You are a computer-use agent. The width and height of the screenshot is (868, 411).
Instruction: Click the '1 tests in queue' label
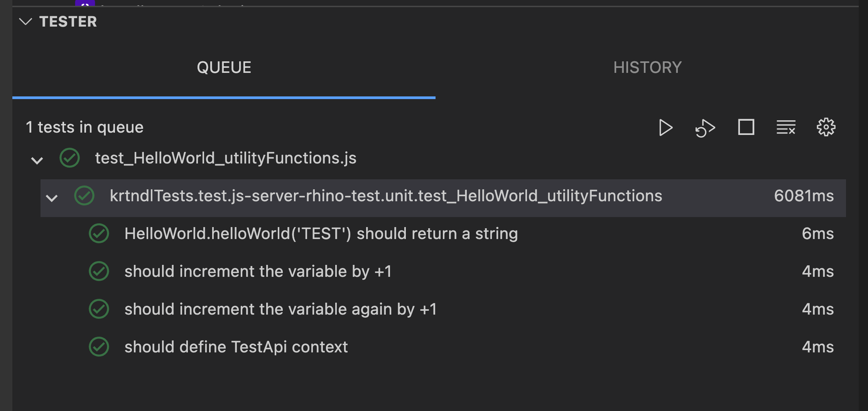click(85, 127)
